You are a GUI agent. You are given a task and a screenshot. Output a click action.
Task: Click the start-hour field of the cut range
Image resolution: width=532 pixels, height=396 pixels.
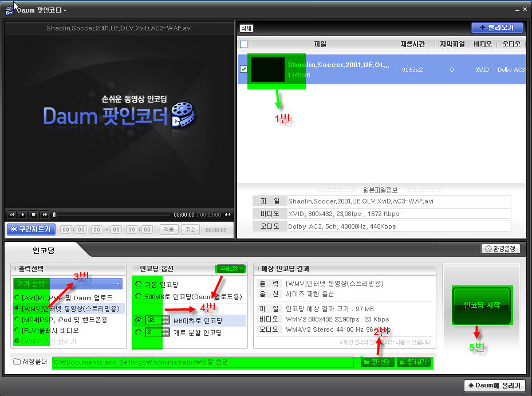point(66,230)
